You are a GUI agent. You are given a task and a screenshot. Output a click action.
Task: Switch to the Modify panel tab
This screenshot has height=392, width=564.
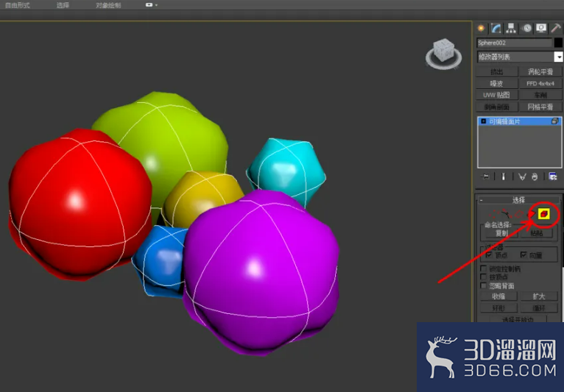tap(496, 28)
